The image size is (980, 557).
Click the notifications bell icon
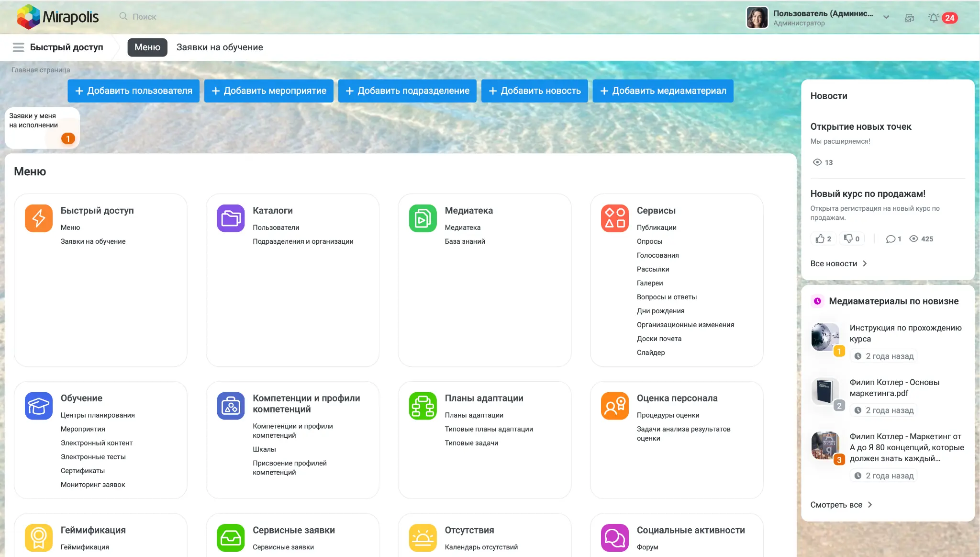click(934, 18)
